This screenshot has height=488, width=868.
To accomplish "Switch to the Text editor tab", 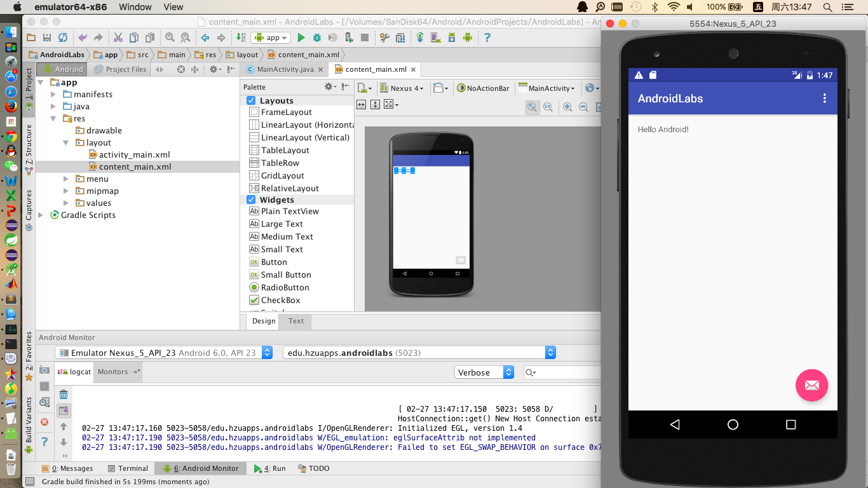I will [x=296, y=321].
